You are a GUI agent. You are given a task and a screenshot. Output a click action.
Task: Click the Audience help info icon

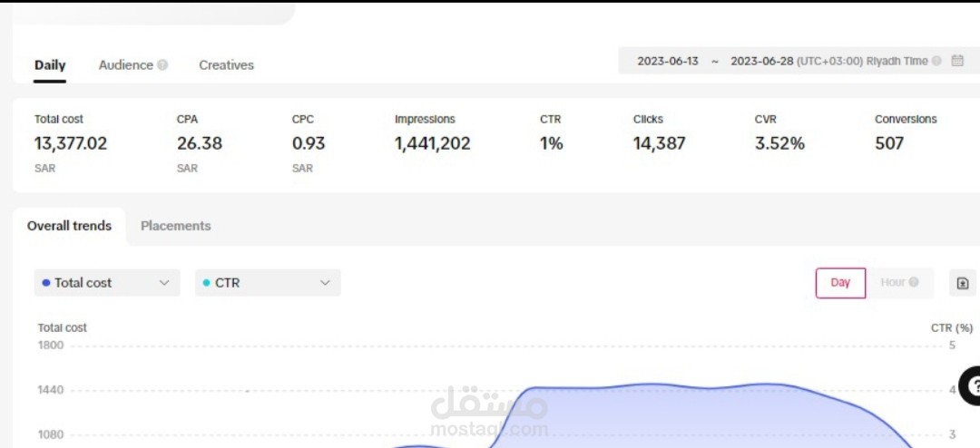coord(162,65)
